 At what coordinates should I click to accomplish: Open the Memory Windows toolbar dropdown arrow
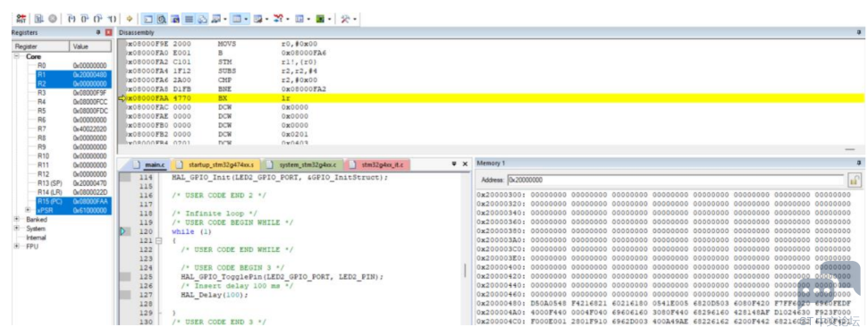tap(247, 19)
